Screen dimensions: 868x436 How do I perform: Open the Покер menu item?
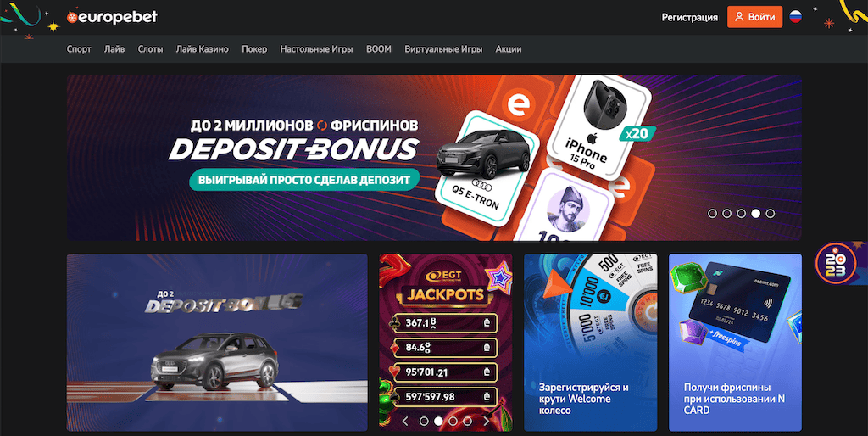(254, 48)
